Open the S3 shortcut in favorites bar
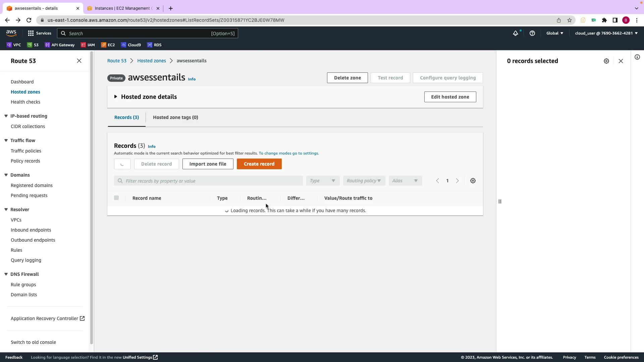 [33, 45]
